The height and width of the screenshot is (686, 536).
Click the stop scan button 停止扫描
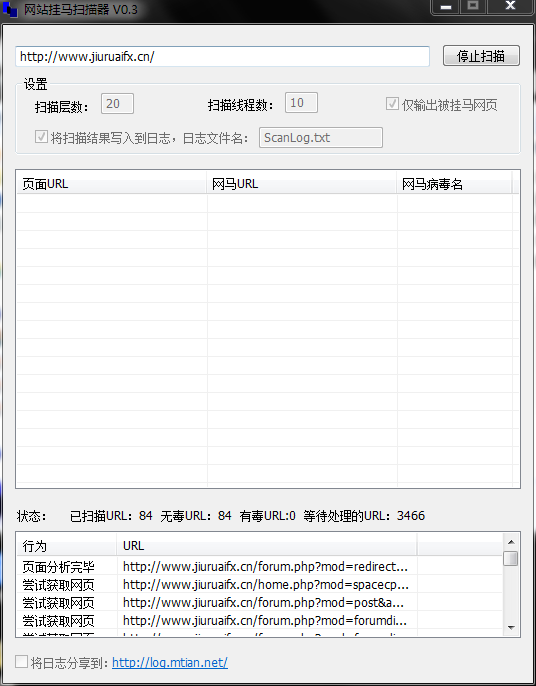[x=481, y=56]
